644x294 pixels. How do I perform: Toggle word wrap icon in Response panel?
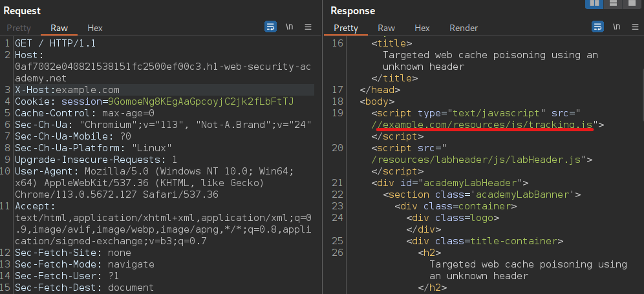(x=598, y=27)
